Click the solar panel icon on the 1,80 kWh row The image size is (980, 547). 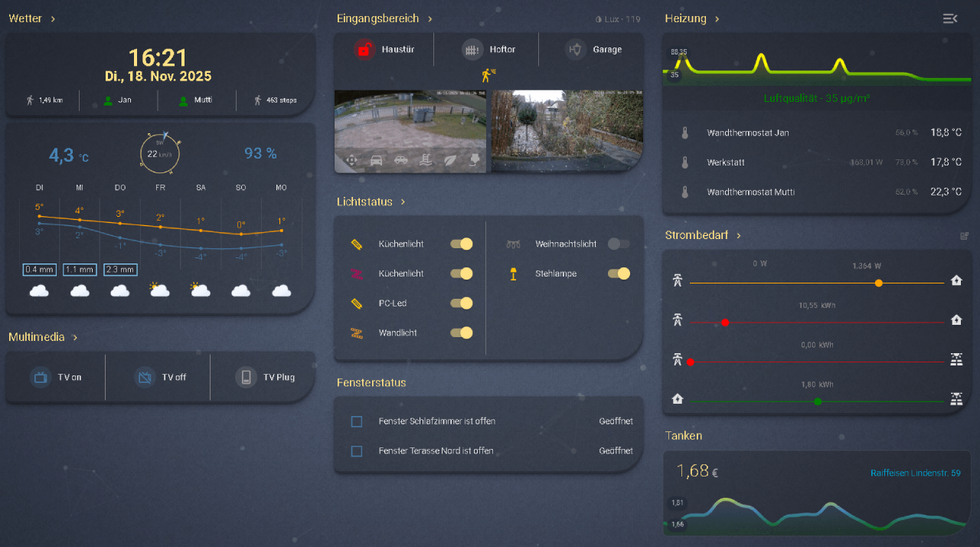click(x=956, y=398)
